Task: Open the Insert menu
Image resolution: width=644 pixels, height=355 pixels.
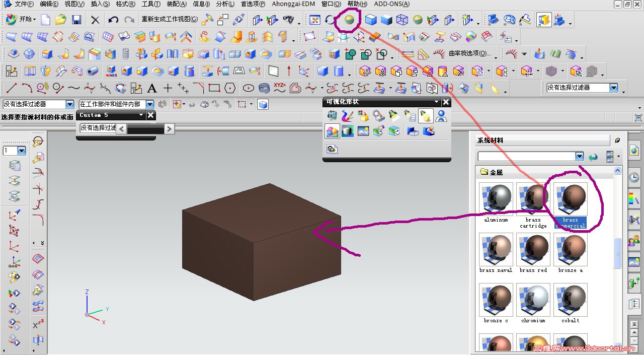Action: coord(100,4)
